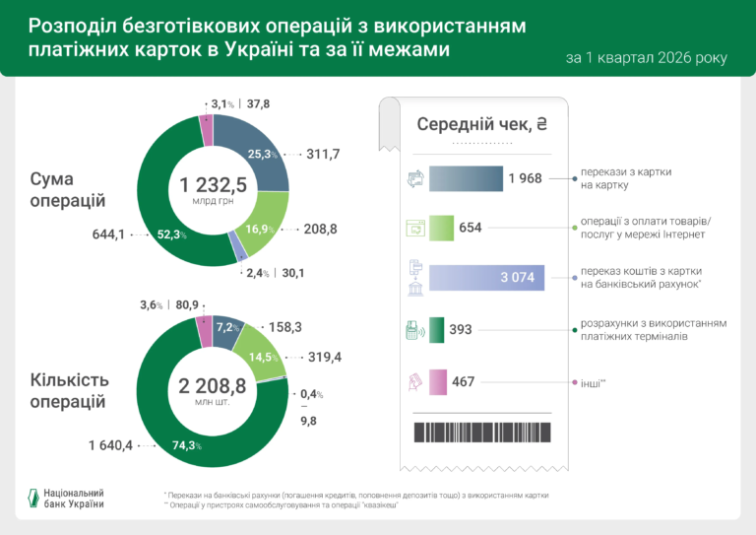Click the blue-gray 1 968 bar
This screenshot has width=756, height=535.
pyautogui.click(x=466, y=178)
